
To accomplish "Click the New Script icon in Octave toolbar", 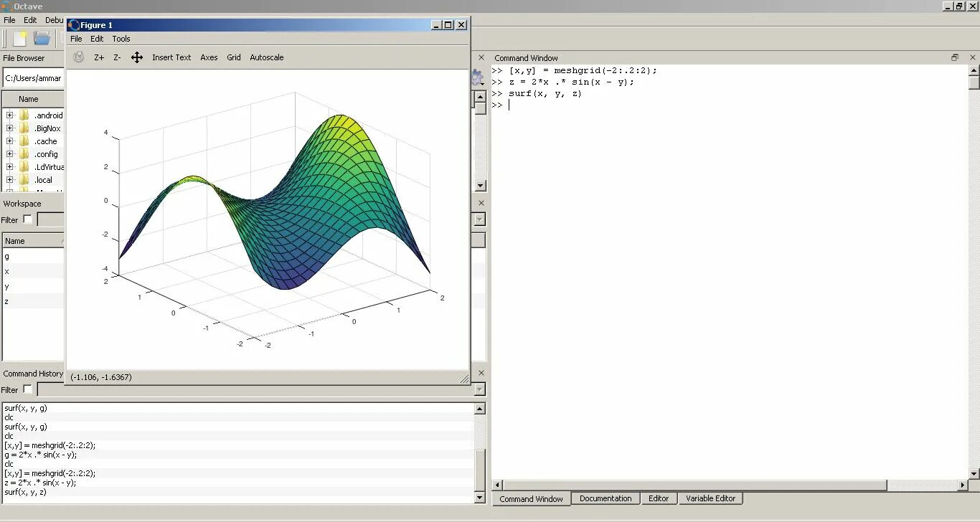I will pos(20,38).
